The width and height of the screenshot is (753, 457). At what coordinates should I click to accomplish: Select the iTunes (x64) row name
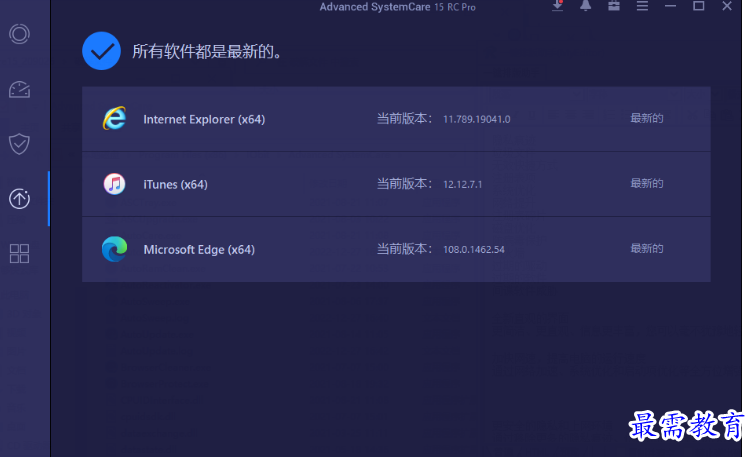click(175, 184)
